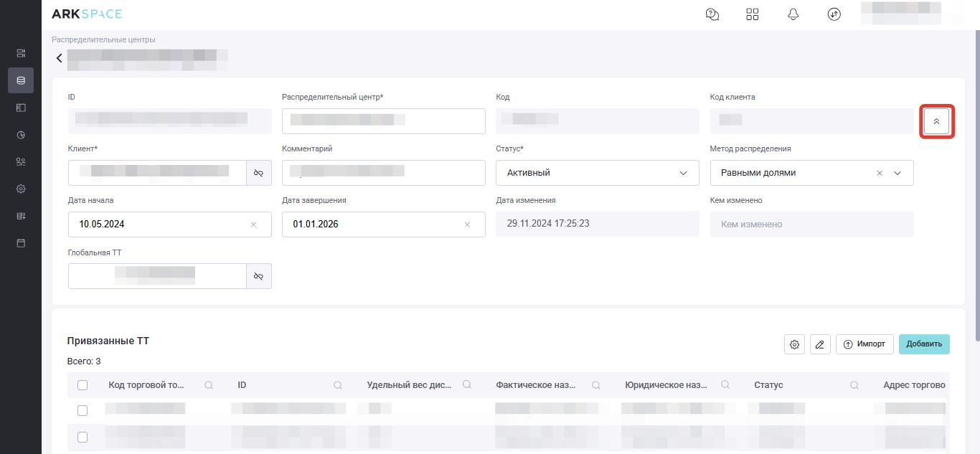Click the Добавить button
The image size is (980, 454).
(924, 344)
